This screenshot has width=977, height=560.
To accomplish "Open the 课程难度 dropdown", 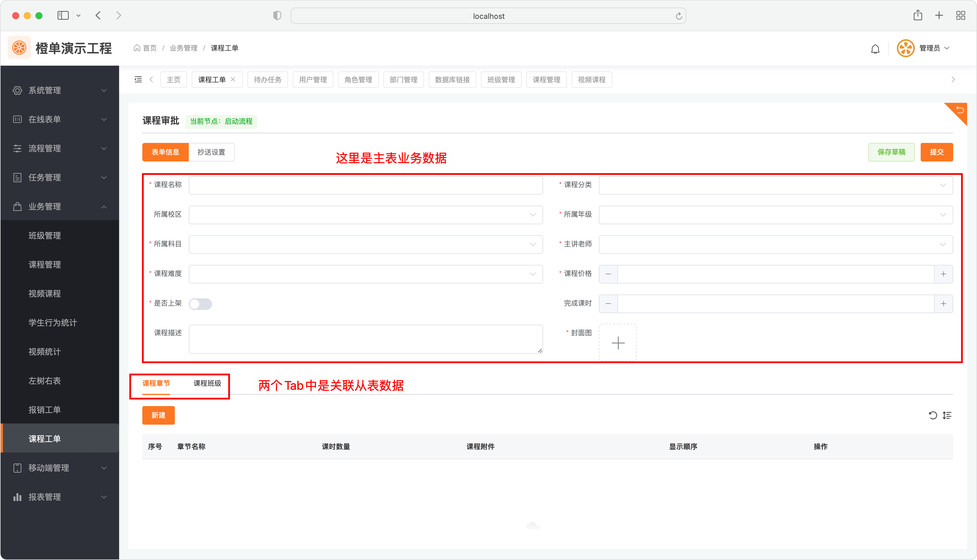I will click(x=366, y=274).
